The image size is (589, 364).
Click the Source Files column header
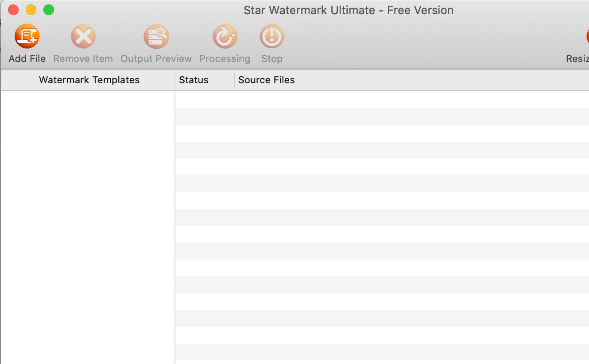[x=412, y=80]
